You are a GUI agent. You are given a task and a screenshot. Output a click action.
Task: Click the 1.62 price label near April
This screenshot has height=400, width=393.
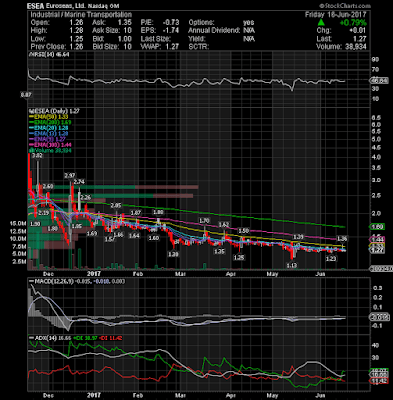click(224, 224)
